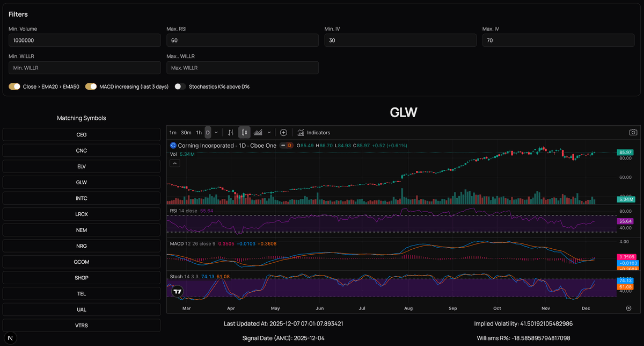Toggle Close > EMA20 > EMA50 filter

point(14,86)
